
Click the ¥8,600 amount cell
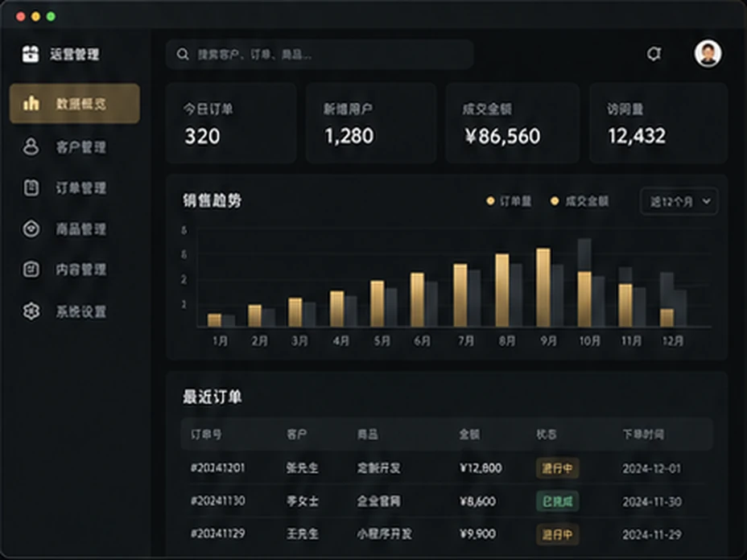(477, 501)
